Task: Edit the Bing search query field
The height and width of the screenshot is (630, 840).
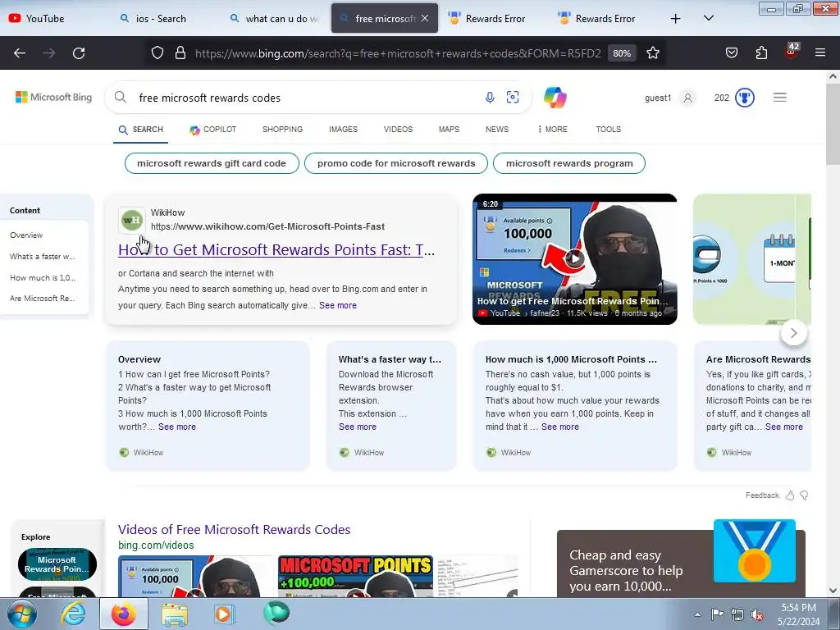Action: coord(305,98)
